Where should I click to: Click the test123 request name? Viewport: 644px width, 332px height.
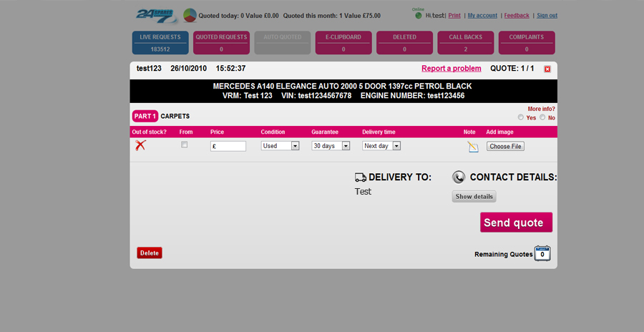(149, 69)
